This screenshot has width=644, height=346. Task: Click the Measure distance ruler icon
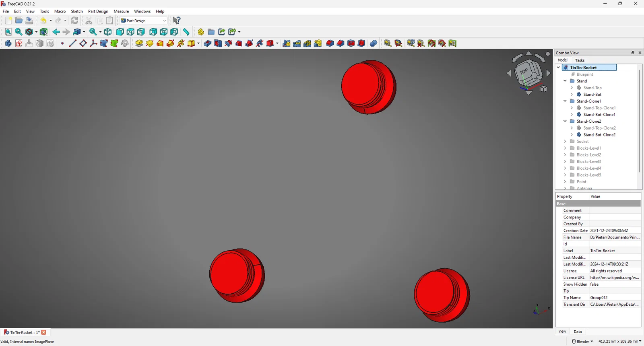click(x=186, y=32)
